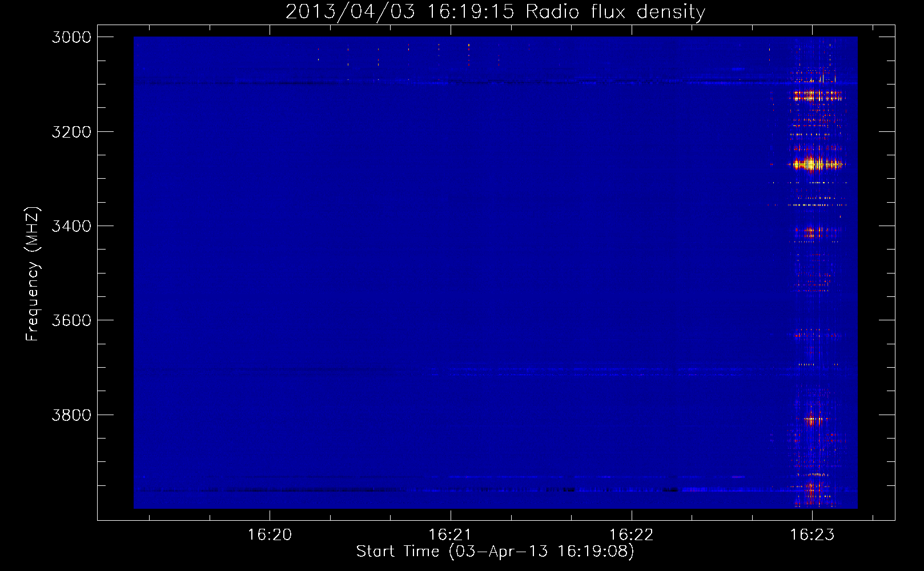Click the 3200 frequency tick label

pyautogui.click(x=71, y=132)
